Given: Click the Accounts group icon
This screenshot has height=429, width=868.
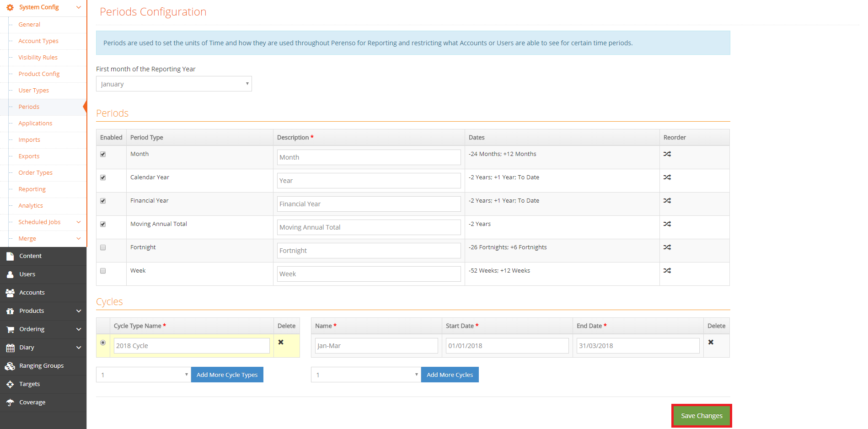Looking at the screenshot, I should pos(10,293).
